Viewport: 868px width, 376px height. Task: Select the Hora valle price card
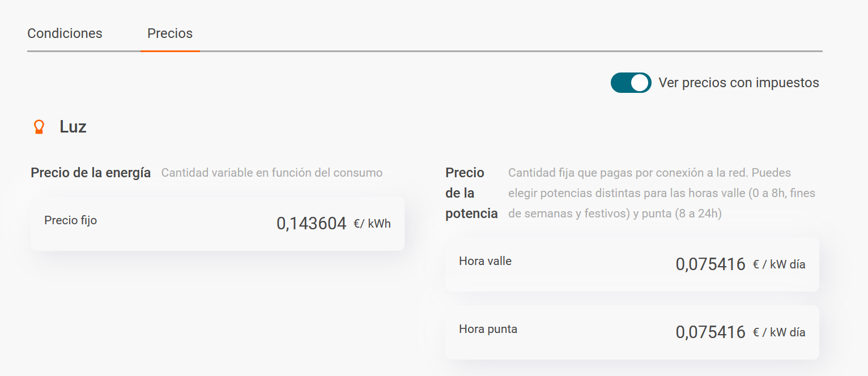click(632, 264)
